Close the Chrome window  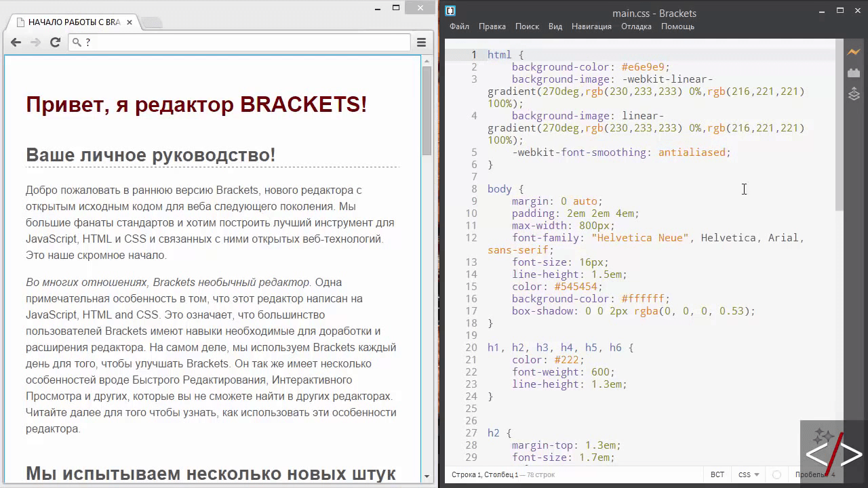coord(421,8)
